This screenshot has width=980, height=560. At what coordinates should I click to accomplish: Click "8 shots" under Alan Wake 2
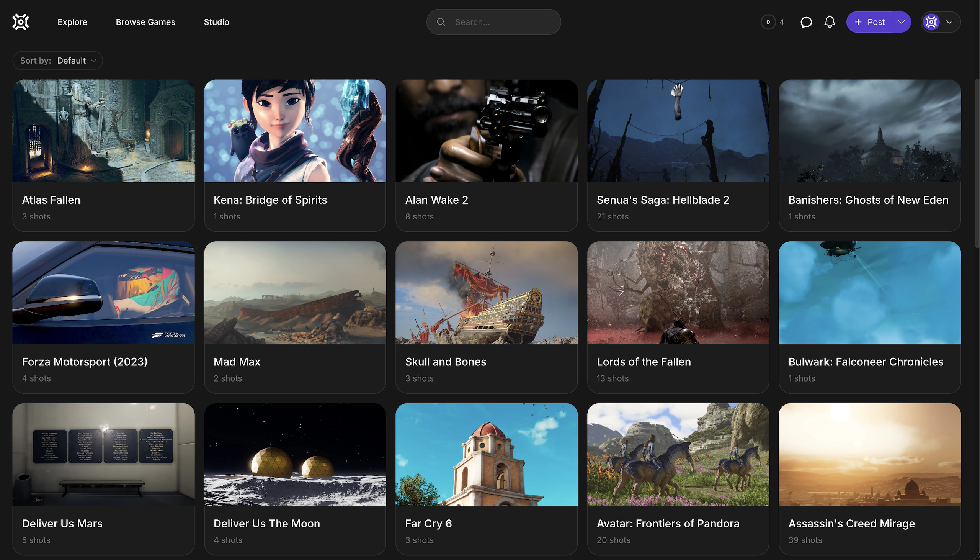coord(419,216)
